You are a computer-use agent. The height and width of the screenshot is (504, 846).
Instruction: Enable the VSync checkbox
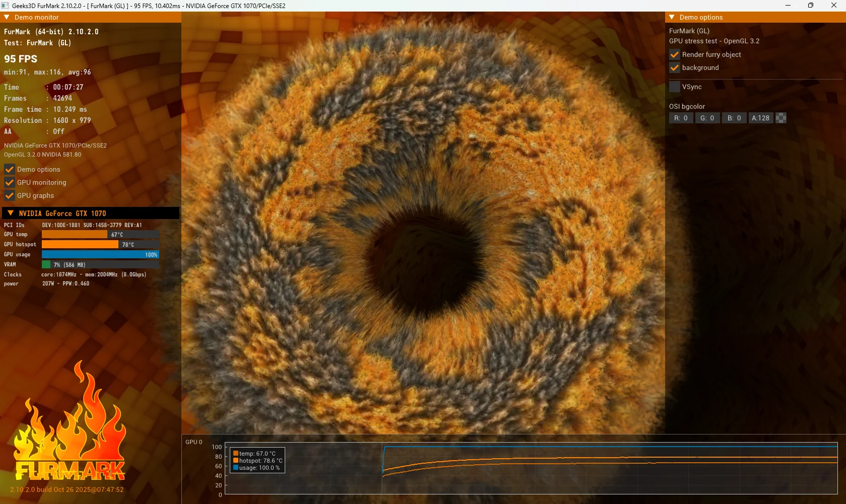(x=675, y=87)
